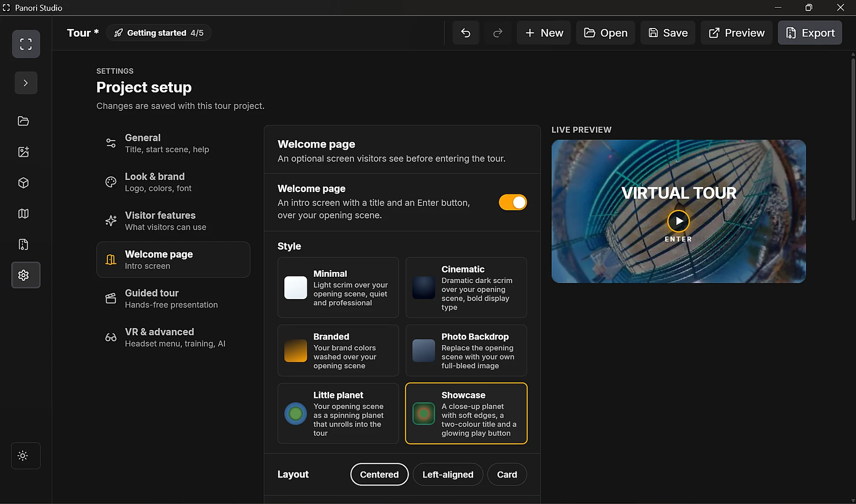Click the fullscreen frame icon in sidebar
The height and width of the screenshot is (504, 856).
tap(26, 44)
